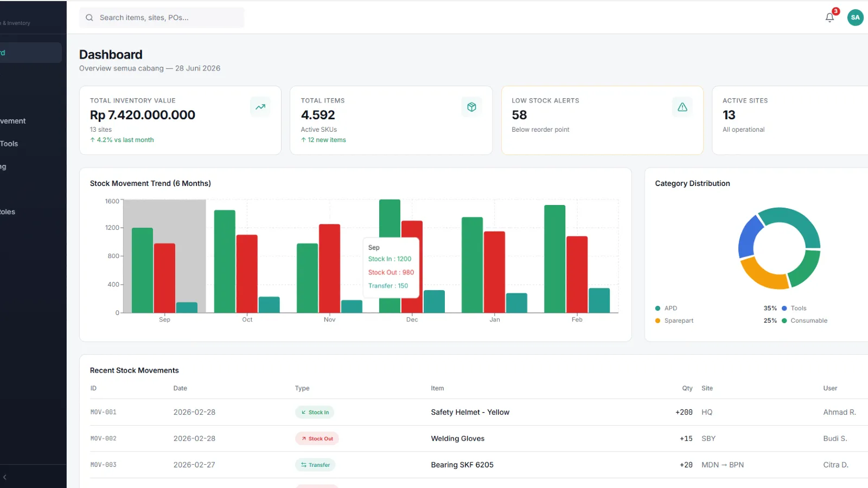Image resolution: width=868 pixels, height=488 pixels.
Task: Click 'Rp 7.420.000.000' inventory value
Action: pos(143,115)
